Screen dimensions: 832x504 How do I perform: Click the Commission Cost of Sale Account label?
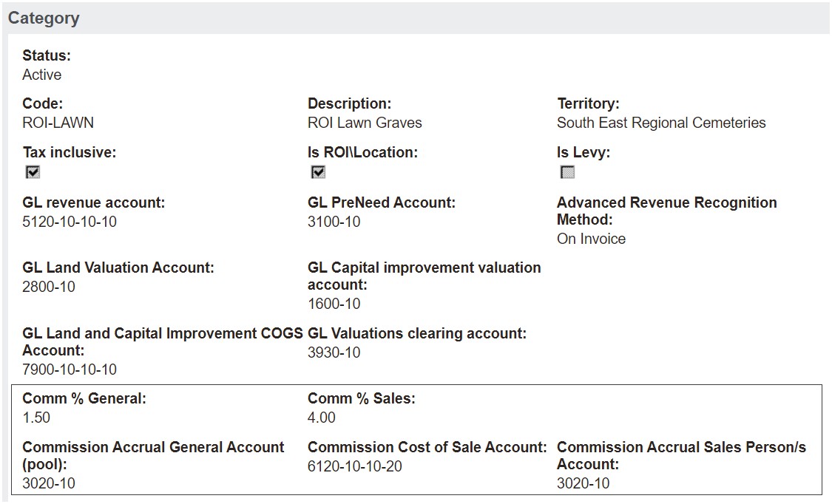427,447
